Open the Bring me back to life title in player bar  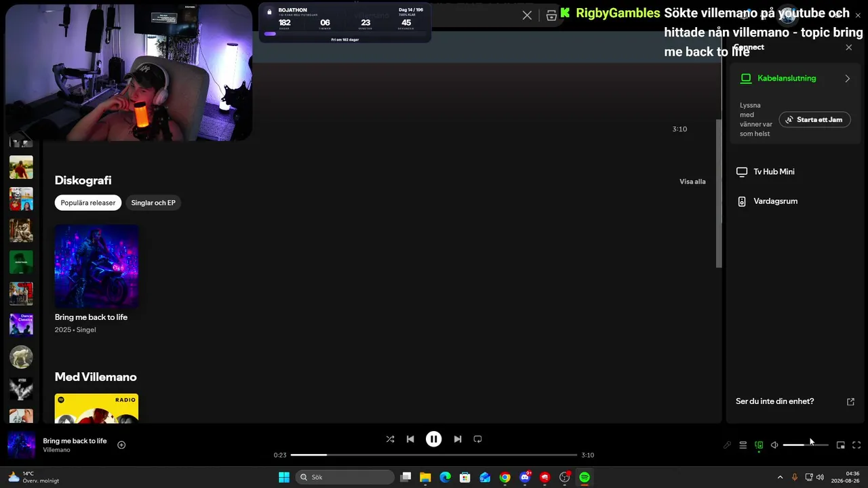pos(75,441)
